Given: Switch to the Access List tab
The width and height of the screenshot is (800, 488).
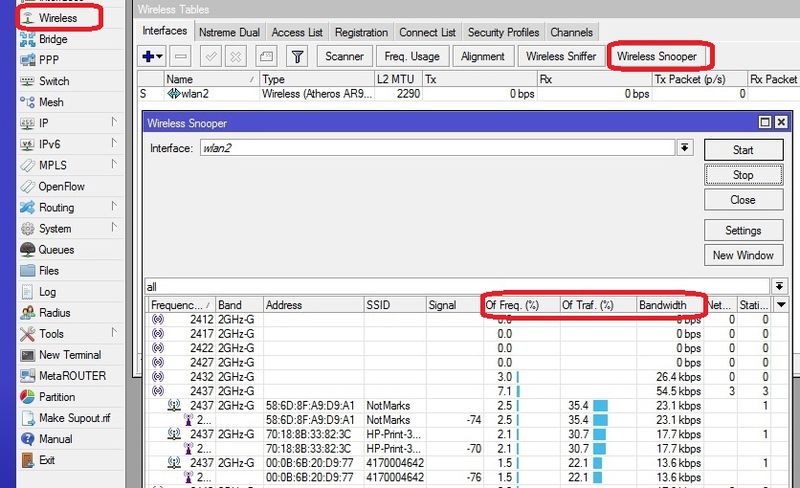Looking at the screenshot, I should click(x=297, y=32).
